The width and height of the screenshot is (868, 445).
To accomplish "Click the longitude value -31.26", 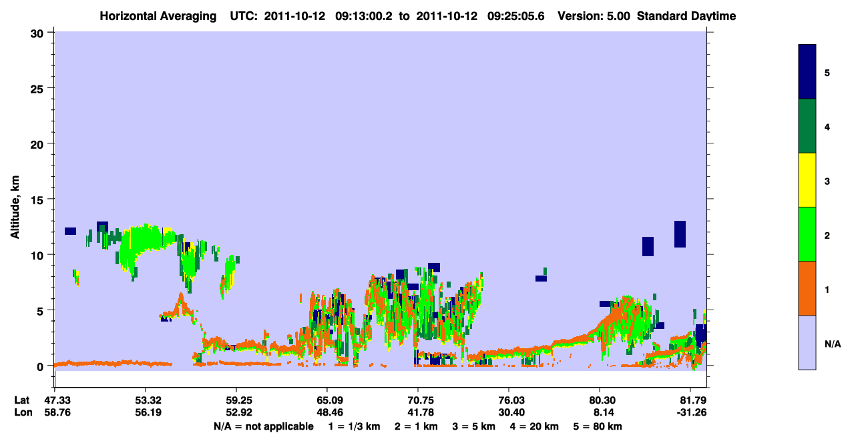I will pyautogui.click(x=690, y=412).
